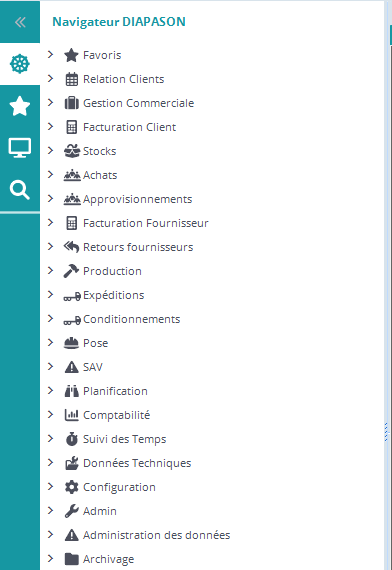
Task: Click the stopwatch icon beside Suivi des Temps
Action: tap(72, 439)
